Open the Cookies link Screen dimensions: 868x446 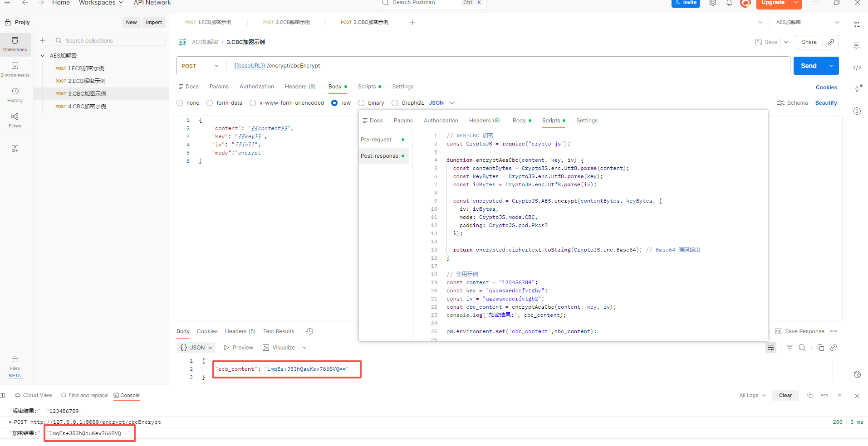coord(826,87)
